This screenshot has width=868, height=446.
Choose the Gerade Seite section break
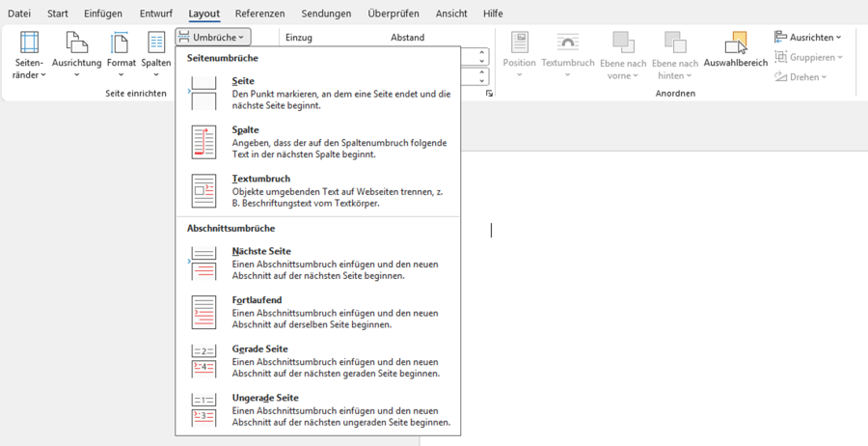[x=317, y=361]
